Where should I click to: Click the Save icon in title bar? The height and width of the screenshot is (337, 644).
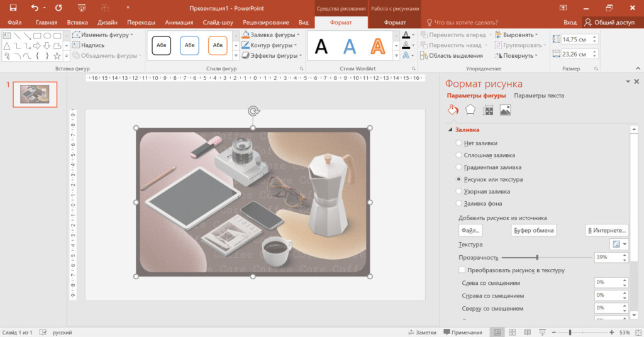[13, 8]
